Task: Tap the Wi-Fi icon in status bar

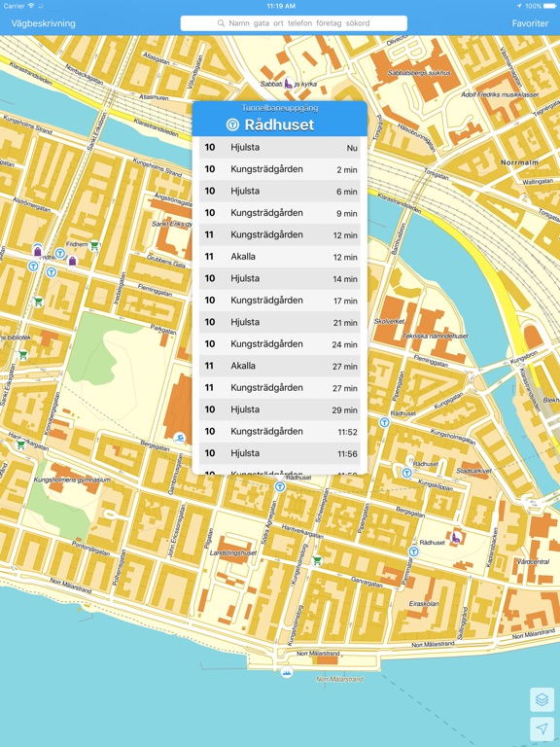Action: 31,6
